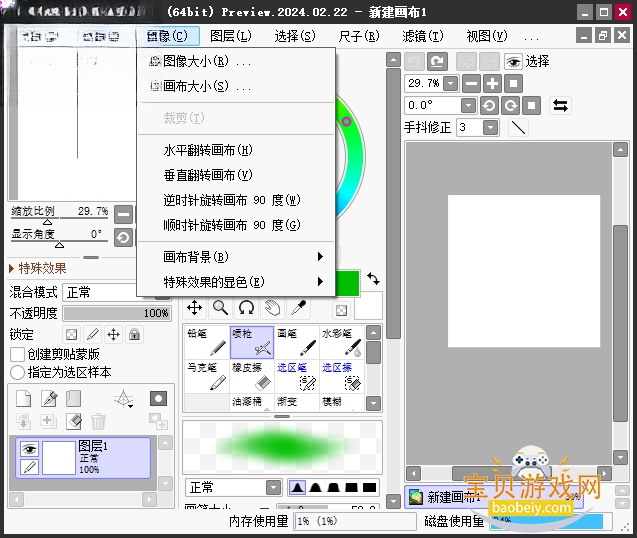Choose the 模糊 blur tool
This screenshot has width=637, height=538.
click(342, 402)
